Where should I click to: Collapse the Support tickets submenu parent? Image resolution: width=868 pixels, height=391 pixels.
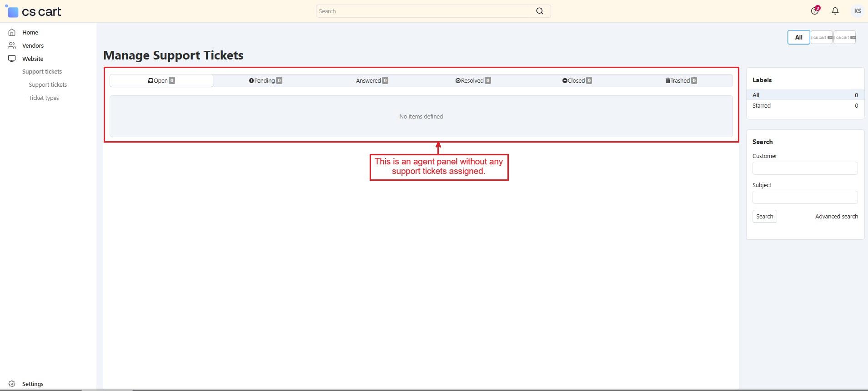tap(42, 72)
